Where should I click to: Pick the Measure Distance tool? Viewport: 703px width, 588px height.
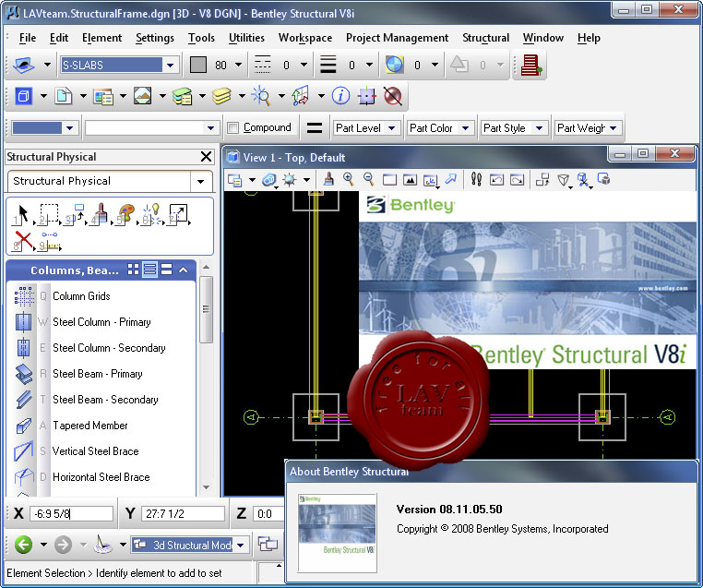click(50, 241)
